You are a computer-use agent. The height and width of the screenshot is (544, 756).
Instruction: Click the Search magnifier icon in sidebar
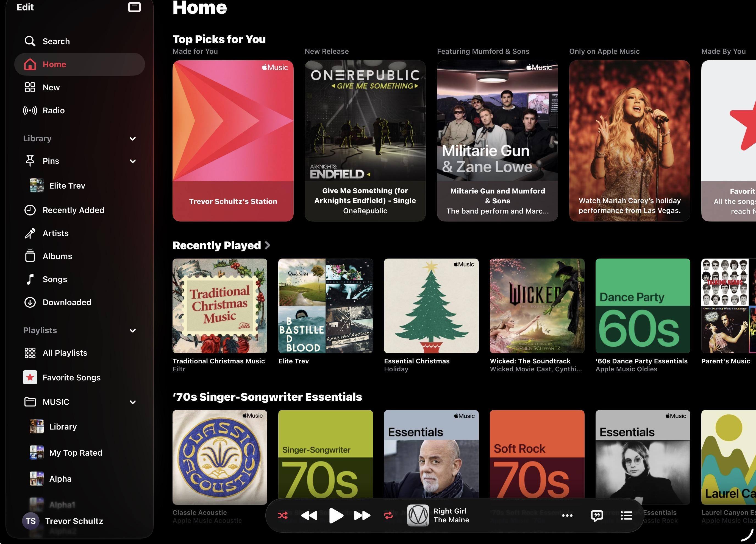click(30, 41)
